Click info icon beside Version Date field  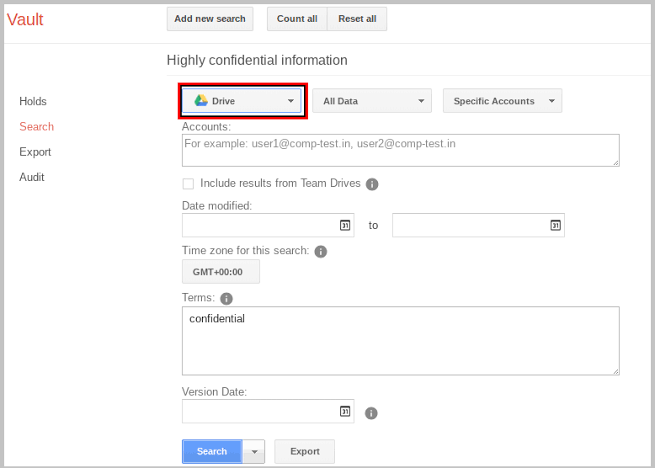tap(371, 412)
